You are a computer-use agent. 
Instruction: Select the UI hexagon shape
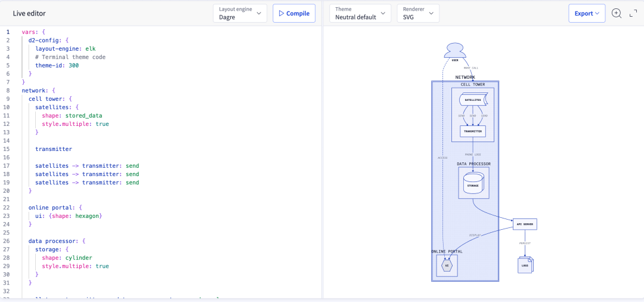(447, 266)
